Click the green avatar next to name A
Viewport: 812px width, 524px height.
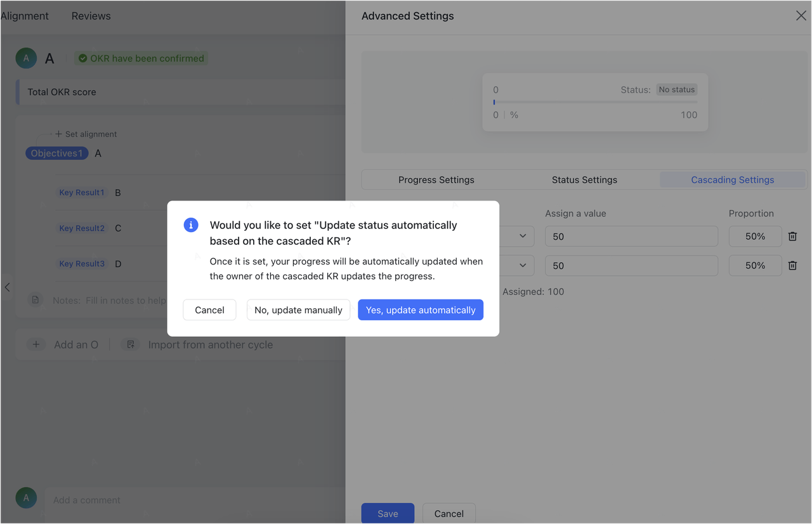pyautogui.click(x=26, y=58)
